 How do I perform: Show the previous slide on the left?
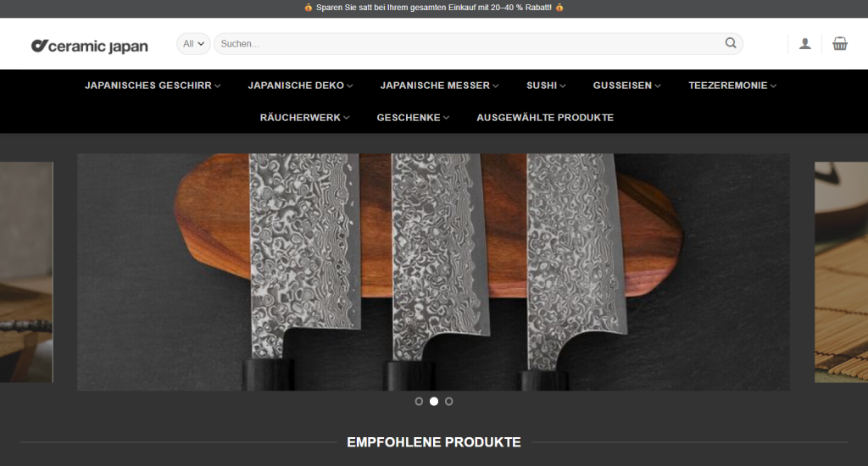pyautogui.click(x=26, y=272)
